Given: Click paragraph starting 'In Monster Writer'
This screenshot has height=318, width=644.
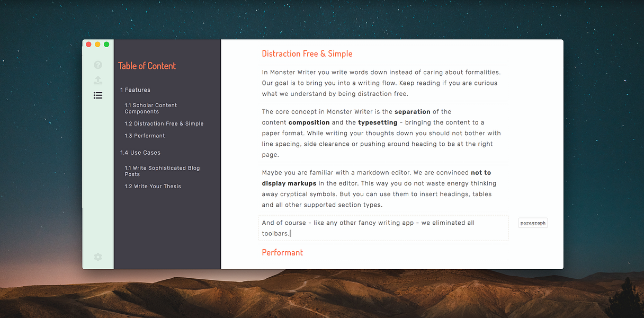Looking at the screenshot, I should click(x=381, y=83).
